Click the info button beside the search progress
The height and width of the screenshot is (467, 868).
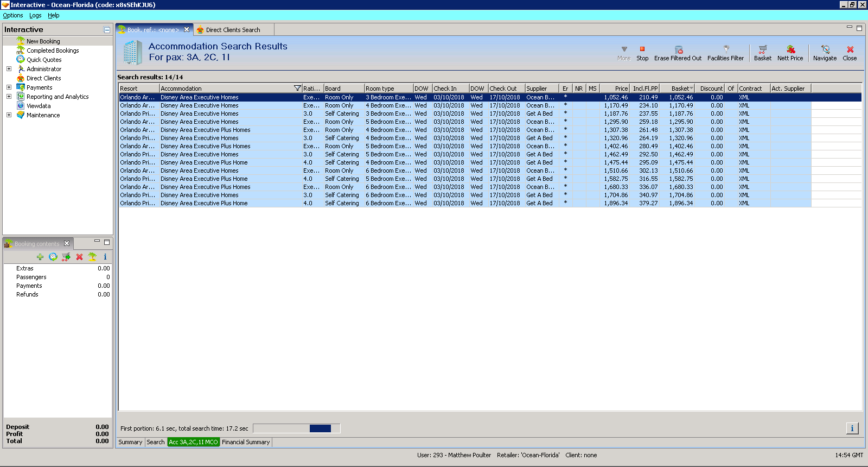[x=852, y=428]
